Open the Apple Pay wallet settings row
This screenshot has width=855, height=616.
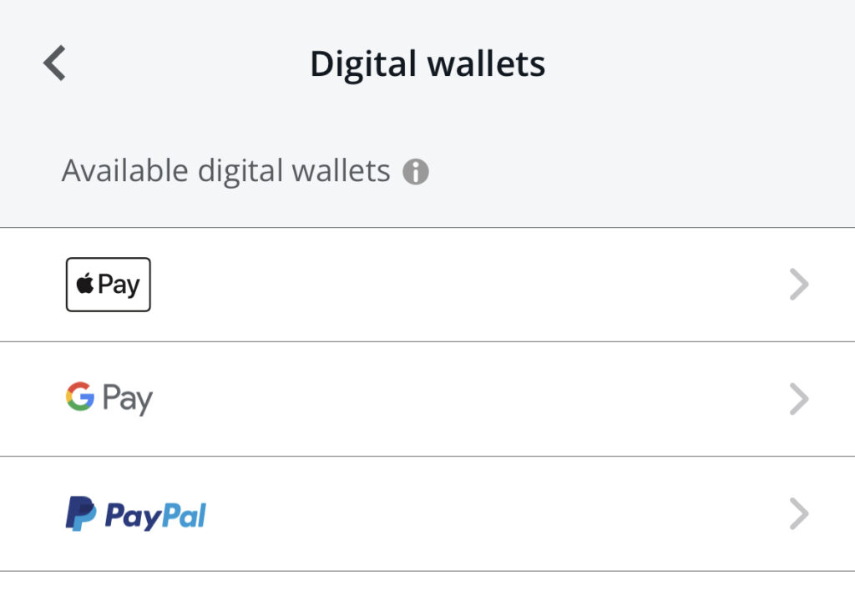click(427, 284)
